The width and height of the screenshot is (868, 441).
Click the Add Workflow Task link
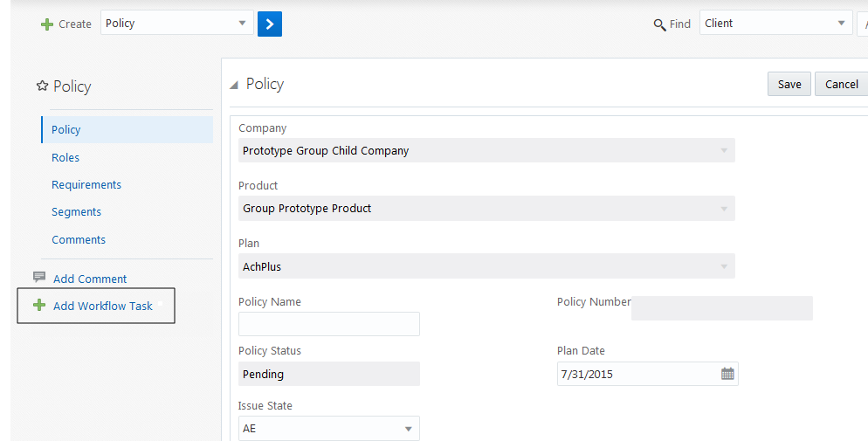pyautogui.click(x=103, y=306)
